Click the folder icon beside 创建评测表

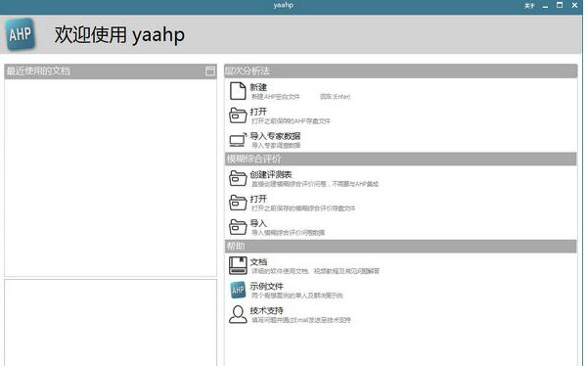click(238, 178)
